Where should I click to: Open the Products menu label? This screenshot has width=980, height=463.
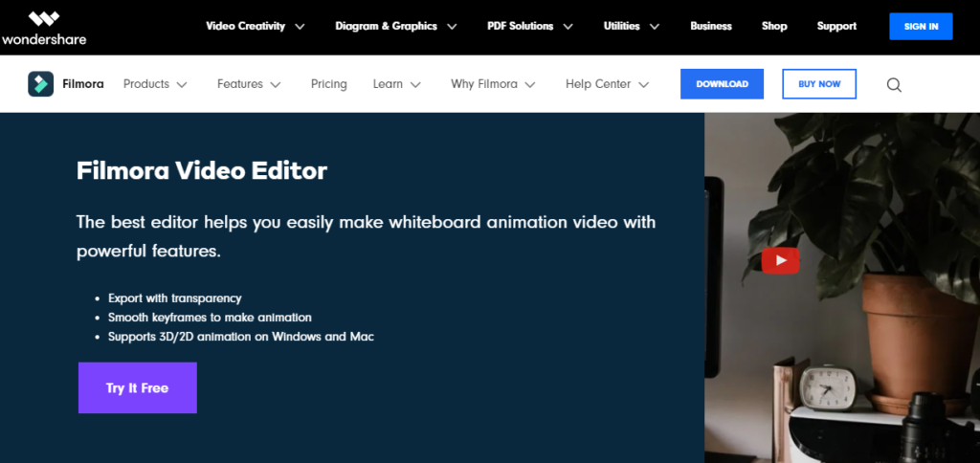point(146,84)
